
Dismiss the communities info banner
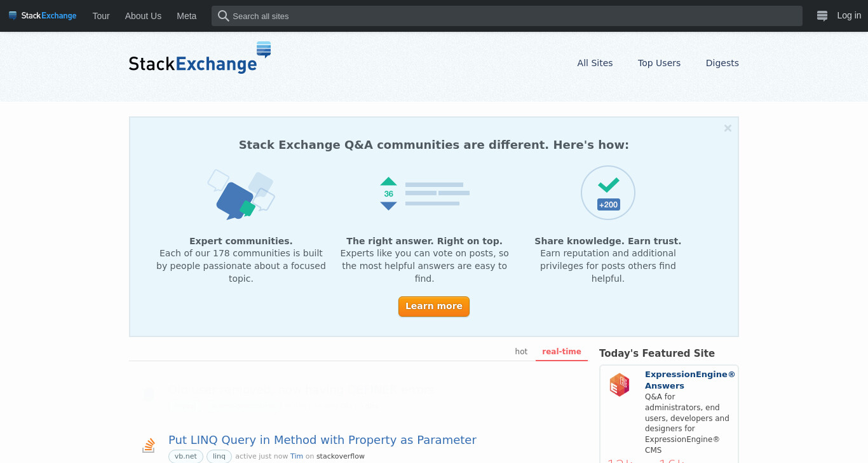[x=728, y=128]
